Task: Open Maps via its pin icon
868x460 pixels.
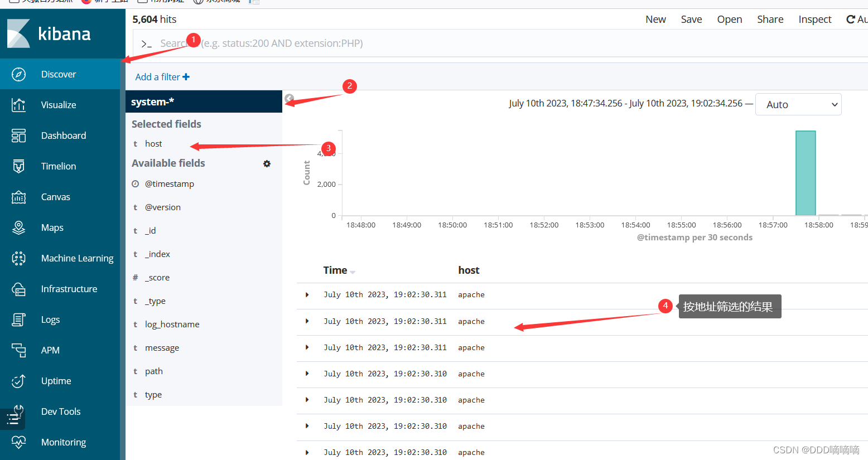Action: pos(18,227)
